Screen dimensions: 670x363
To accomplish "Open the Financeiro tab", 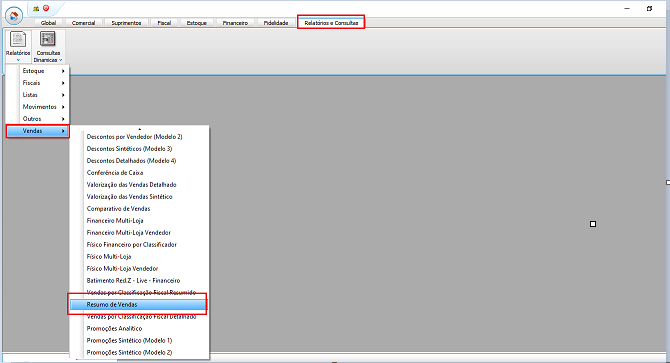I will (235, 23).
